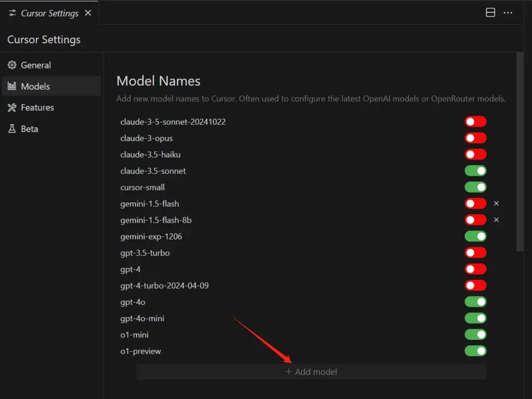Remove the gemini-1.5-flash model

click(x=496, y=203)
